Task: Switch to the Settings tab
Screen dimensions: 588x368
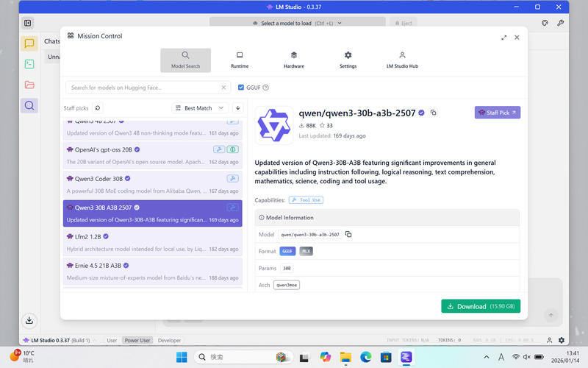Action: (348, 60)
